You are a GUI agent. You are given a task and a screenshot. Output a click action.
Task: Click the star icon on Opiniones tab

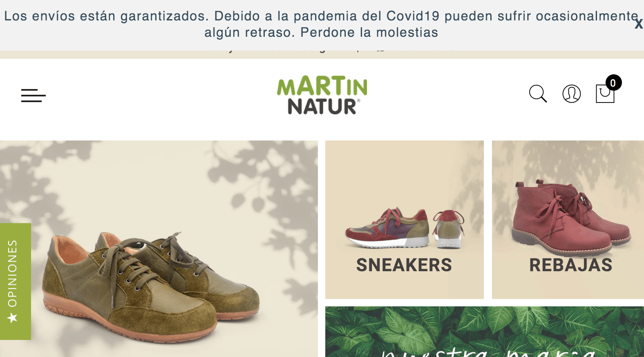coord(13,317)
